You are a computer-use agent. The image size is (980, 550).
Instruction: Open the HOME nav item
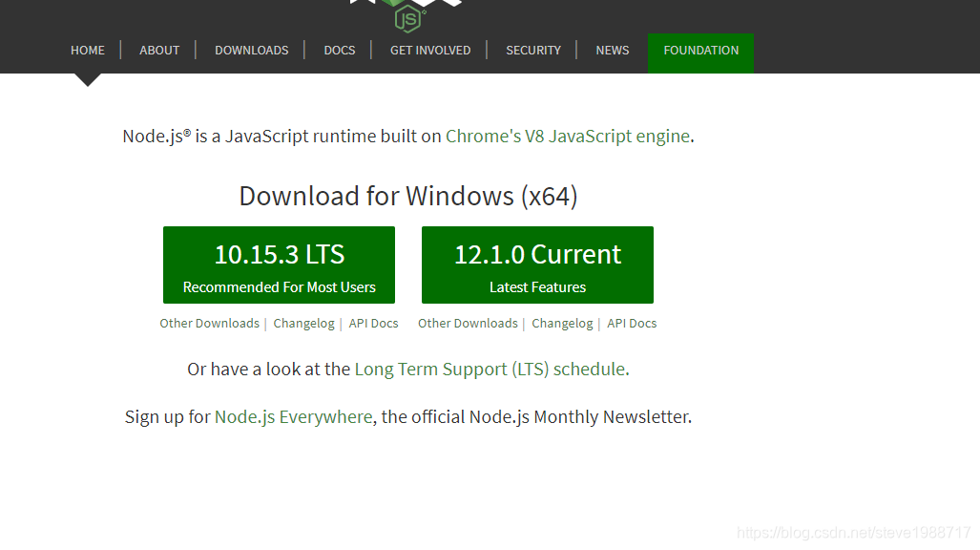pos(88,50)
